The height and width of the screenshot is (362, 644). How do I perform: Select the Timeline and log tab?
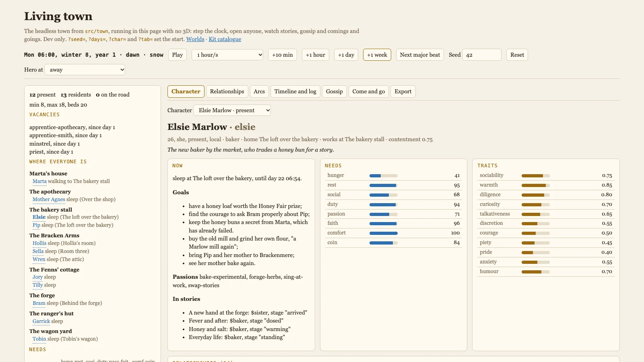point(295,91)
